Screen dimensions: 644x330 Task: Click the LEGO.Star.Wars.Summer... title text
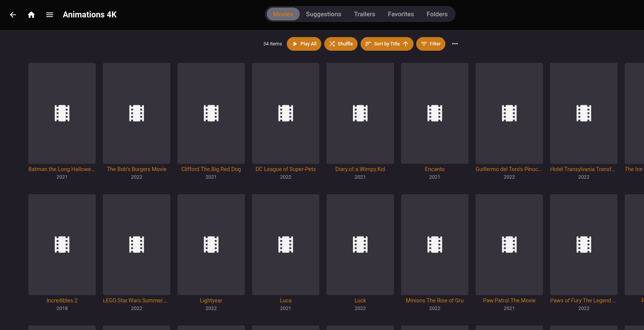click(x=135, y=300)
